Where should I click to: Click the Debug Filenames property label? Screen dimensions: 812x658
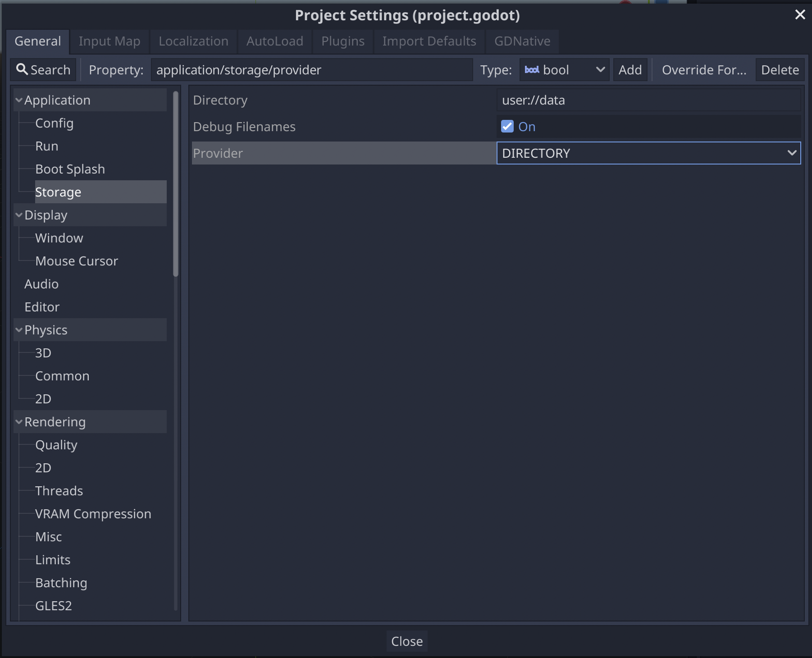244,127
